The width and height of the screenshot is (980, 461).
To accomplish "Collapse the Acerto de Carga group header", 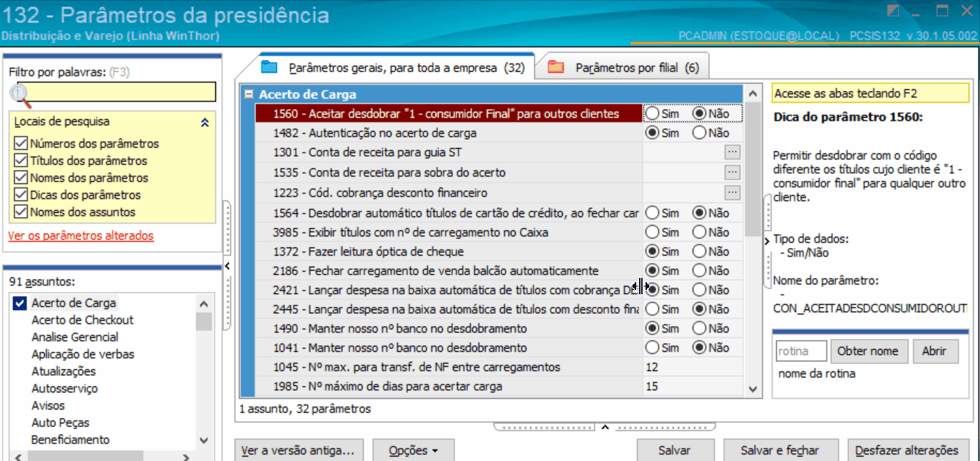I will click(248, 94).
